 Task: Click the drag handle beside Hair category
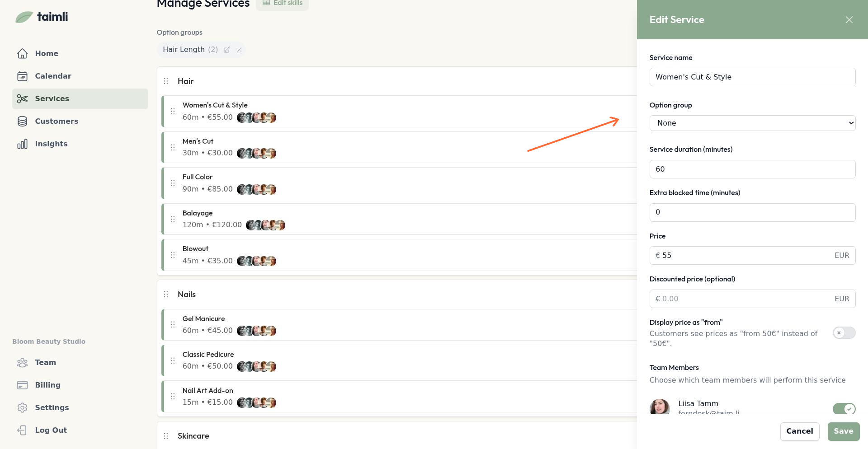(166, 81)
